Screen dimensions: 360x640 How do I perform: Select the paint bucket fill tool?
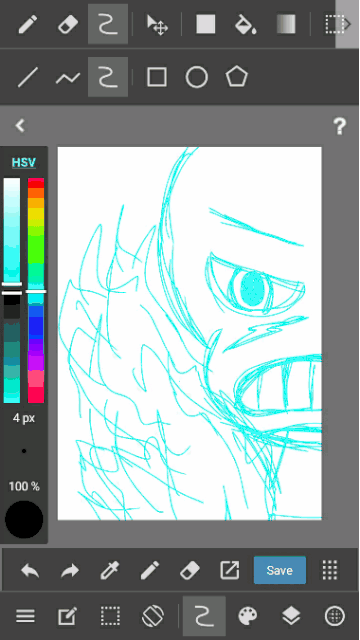point(246,24)
